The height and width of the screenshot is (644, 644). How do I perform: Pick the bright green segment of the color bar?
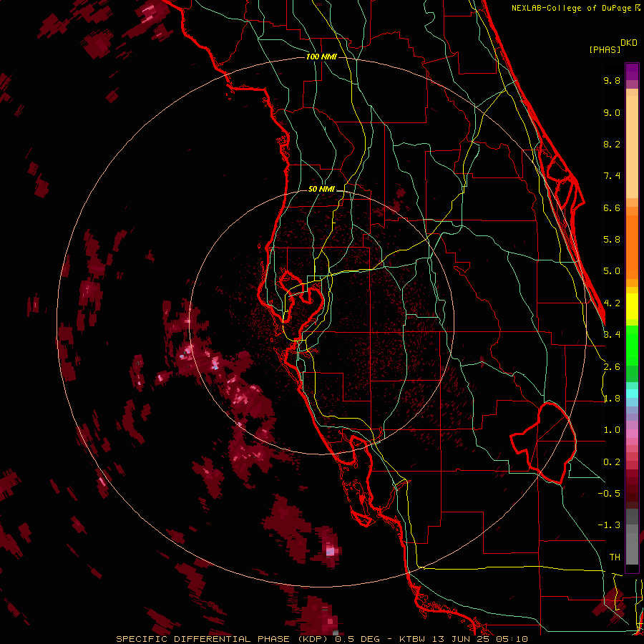point(632,346)
